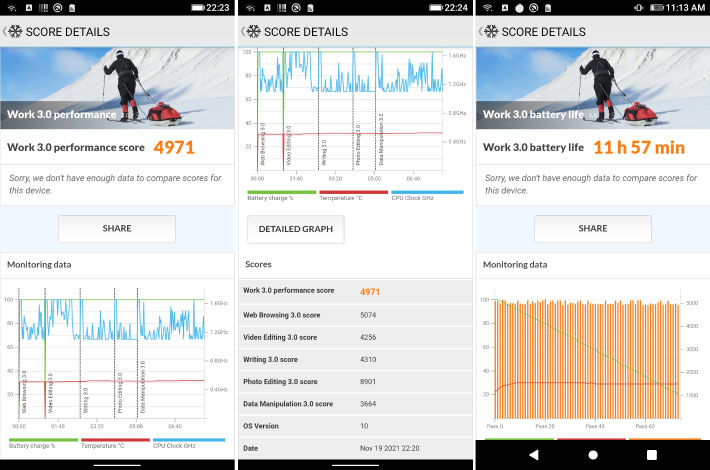Tap the 11 h 57 min battery result

[638, 148]
